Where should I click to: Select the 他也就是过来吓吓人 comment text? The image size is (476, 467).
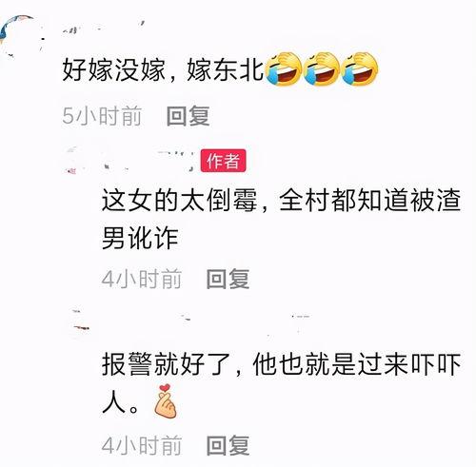click(x=281, y=383)
